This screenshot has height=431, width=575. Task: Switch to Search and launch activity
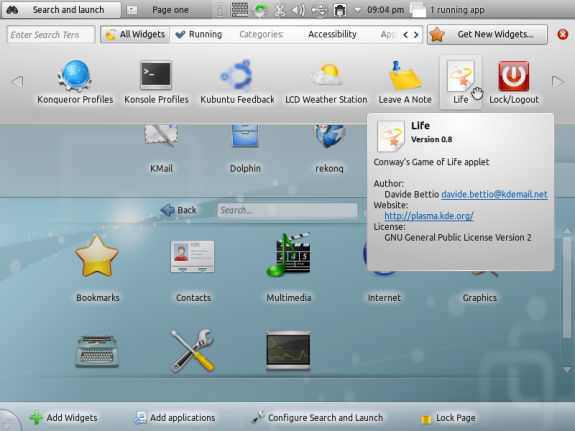(62, 10)
